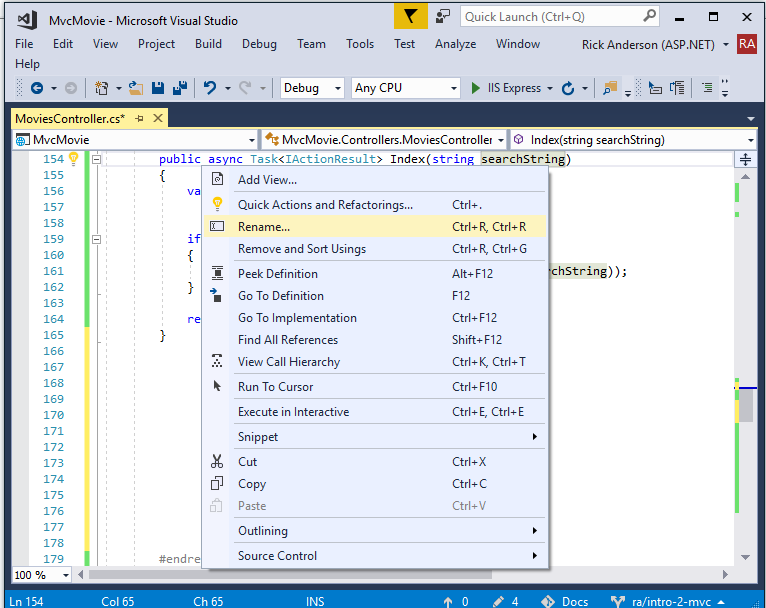
Task: Click the Quick Launch search magnifier icon
Action: pos(649,16)
